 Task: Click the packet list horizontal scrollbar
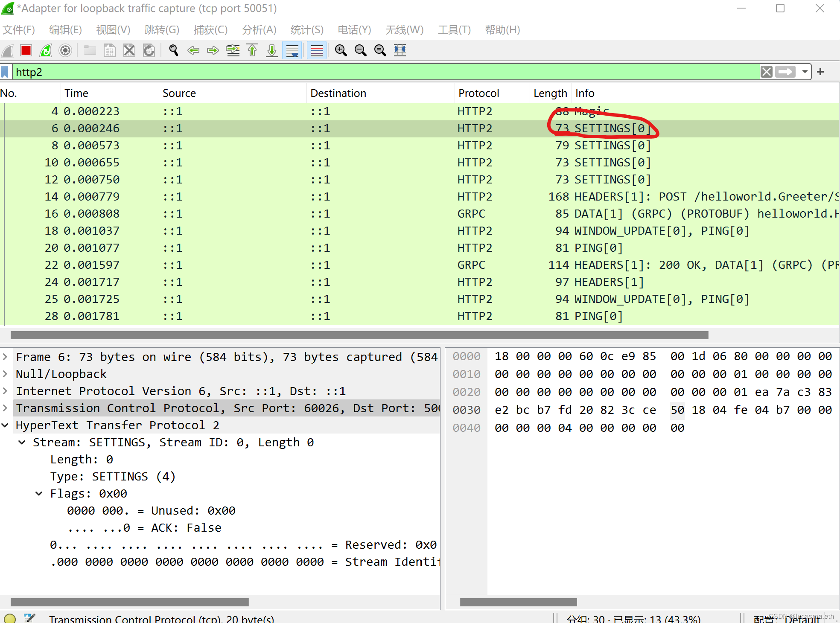359,335
